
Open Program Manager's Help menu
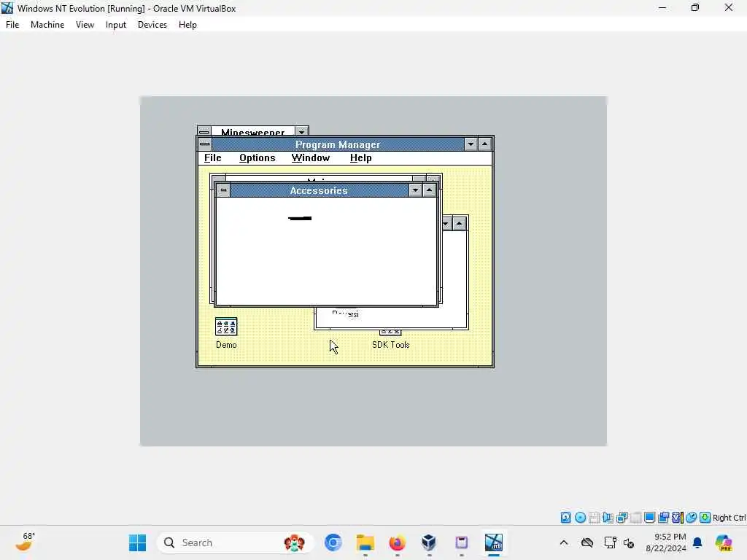360,158
